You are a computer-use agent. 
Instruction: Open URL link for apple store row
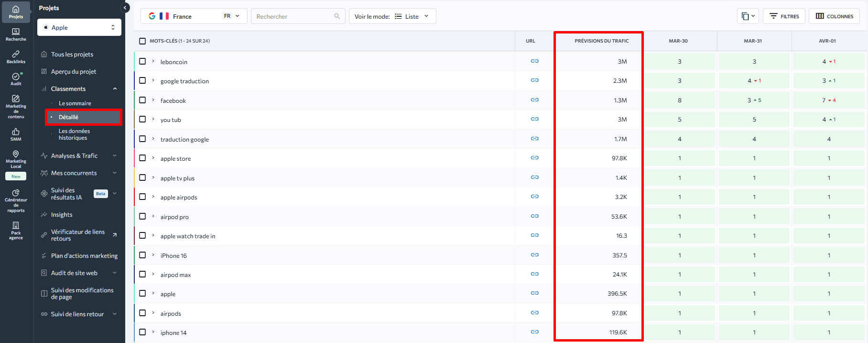click(534, 158)
